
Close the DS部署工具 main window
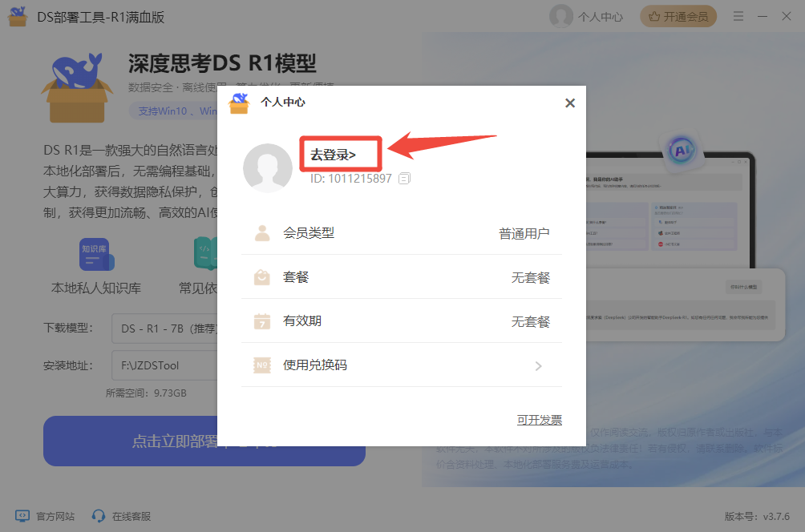(786, 16)
